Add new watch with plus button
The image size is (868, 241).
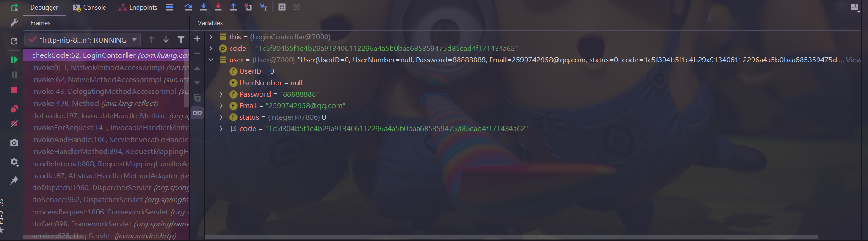point(197,39)
